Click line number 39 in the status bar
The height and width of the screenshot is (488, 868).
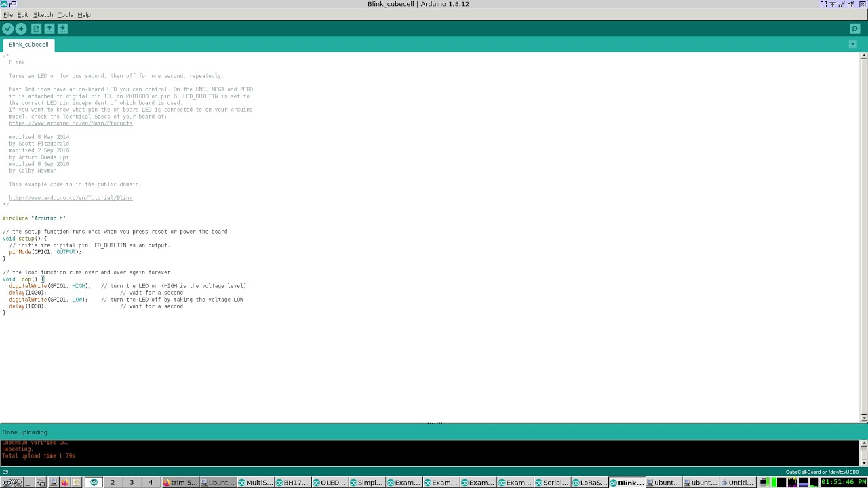(x=5, y=472)
